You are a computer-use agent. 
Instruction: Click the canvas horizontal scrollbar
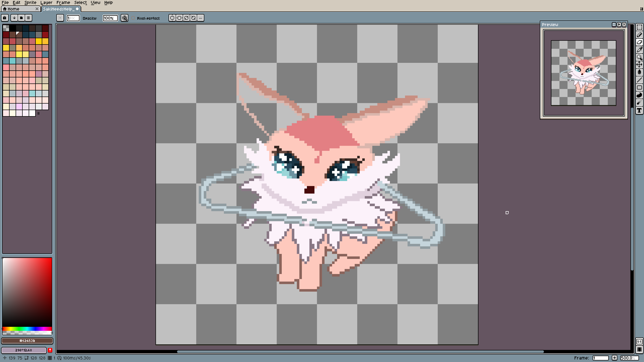pyautogui.click(x=360, y=352)
